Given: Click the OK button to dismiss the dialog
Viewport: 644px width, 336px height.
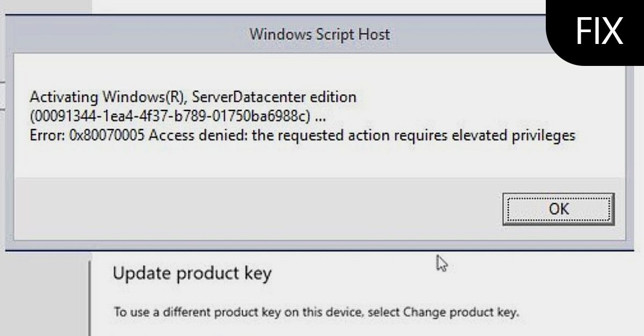Looking at the screenshot, I should click(558, 209).
